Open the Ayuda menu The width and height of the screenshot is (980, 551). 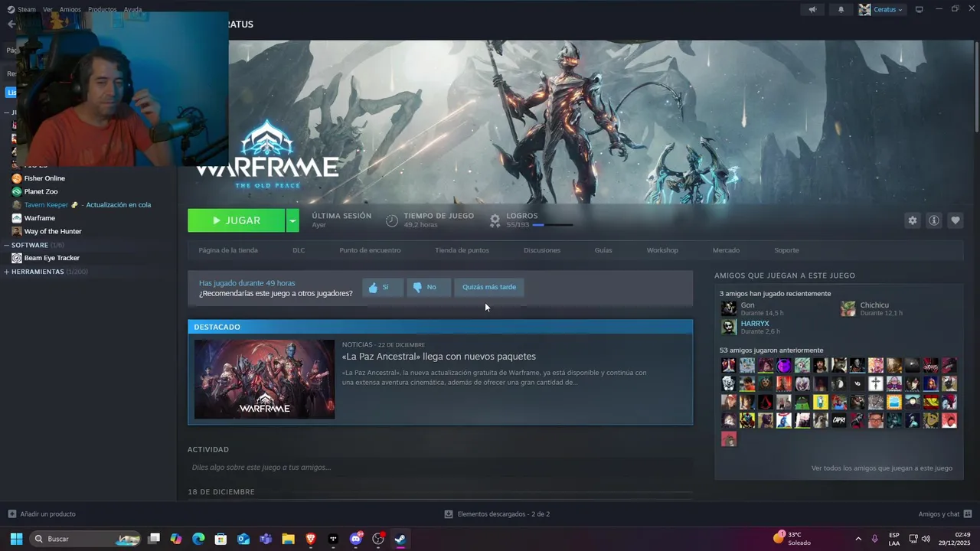point(132,9)
